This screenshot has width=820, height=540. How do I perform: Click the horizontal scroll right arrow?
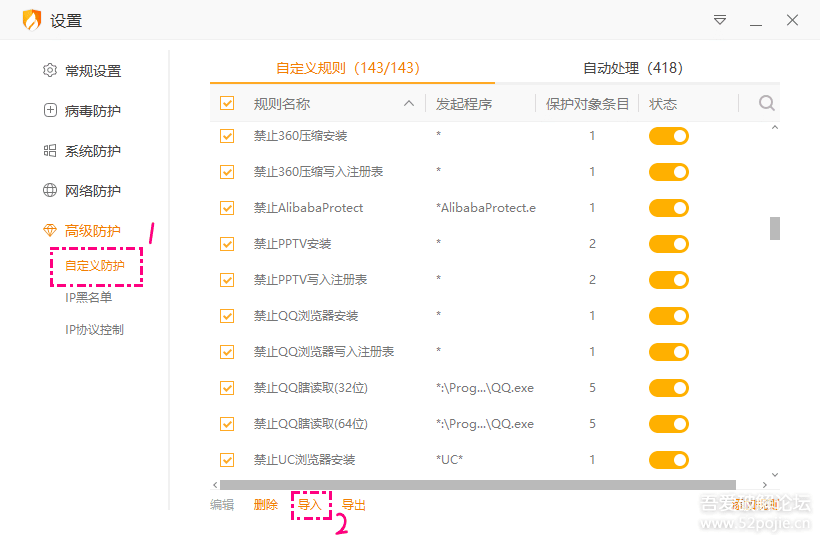pos(765,485)
